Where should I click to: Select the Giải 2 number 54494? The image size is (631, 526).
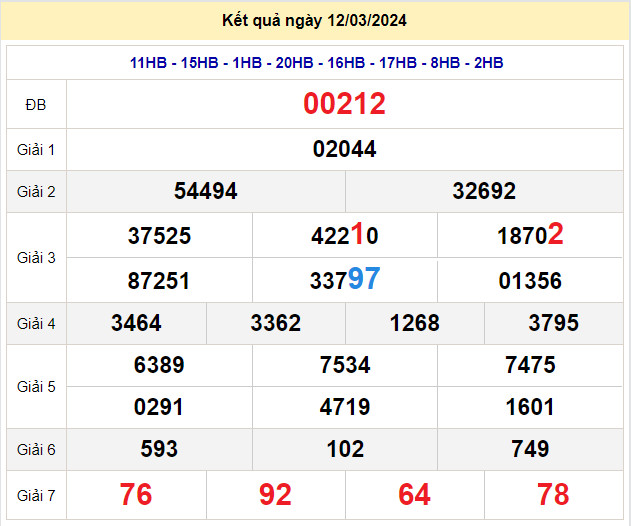[206, 191]
